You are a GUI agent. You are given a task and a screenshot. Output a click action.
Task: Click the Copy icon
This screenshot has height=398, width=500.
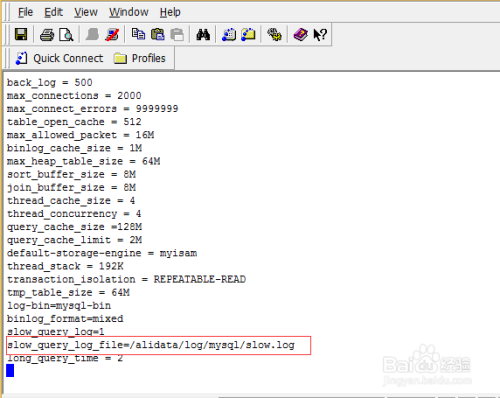[138, 34]
